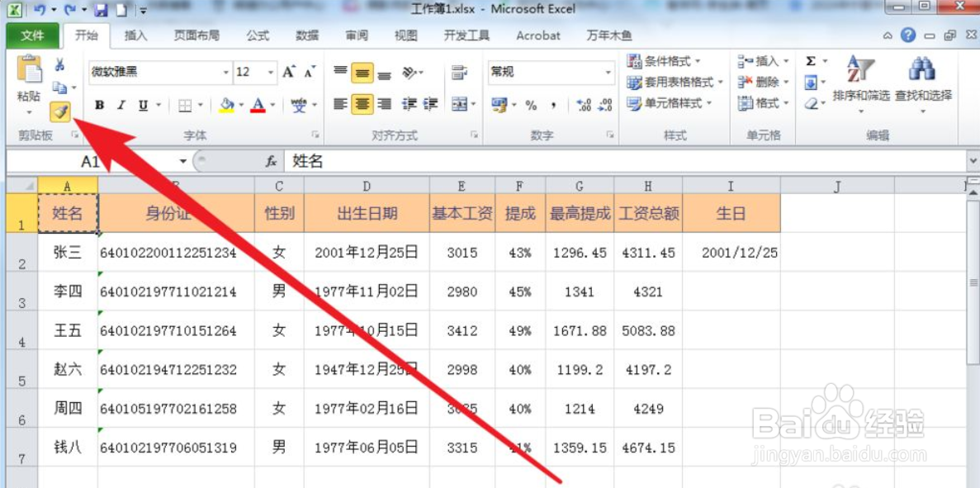Viewport: 980px width, 488px height.
Task: Click the Increase Decimal icon
Action: (584, 106)
